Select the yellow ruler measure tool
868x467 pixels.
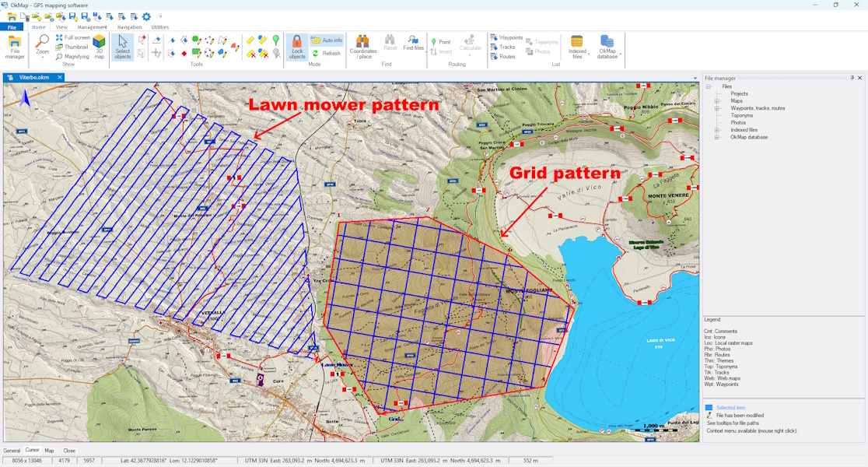tap(250, 40)
